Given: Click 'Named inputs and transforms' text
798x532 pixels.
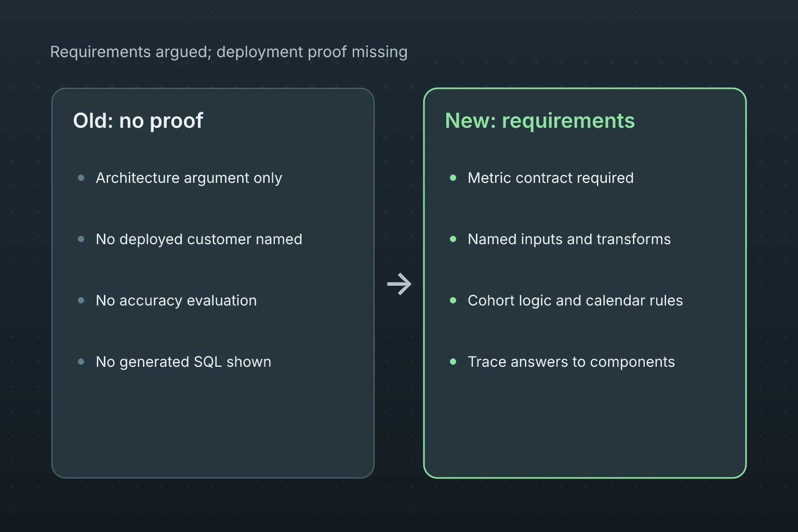Looking at the screenshot, I should coord(569,240).
